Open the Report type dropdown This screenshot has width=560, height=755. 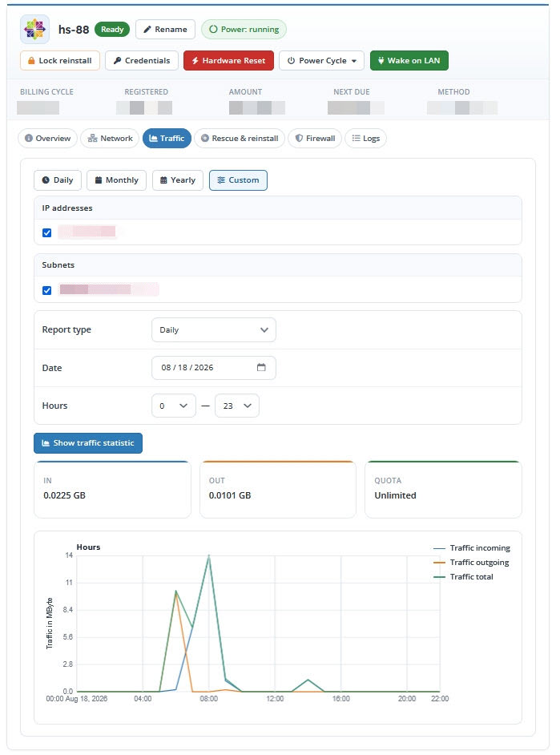click(214, 330)
